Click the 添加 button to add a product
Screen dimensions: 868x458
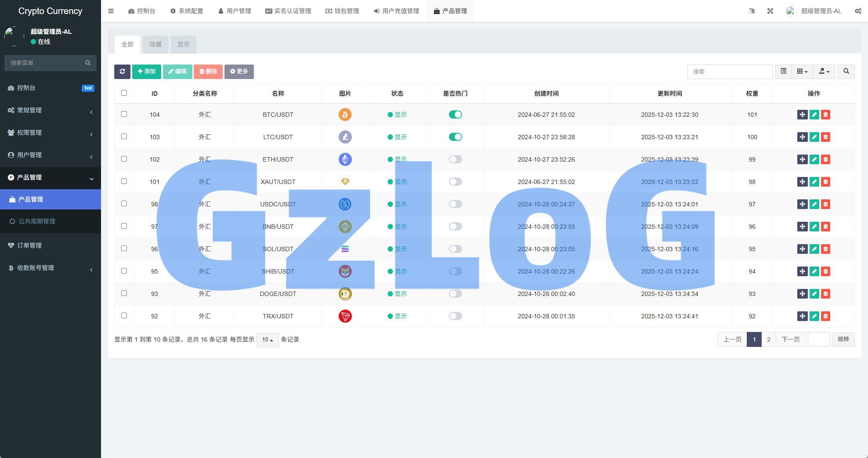[x=147, y=72]
